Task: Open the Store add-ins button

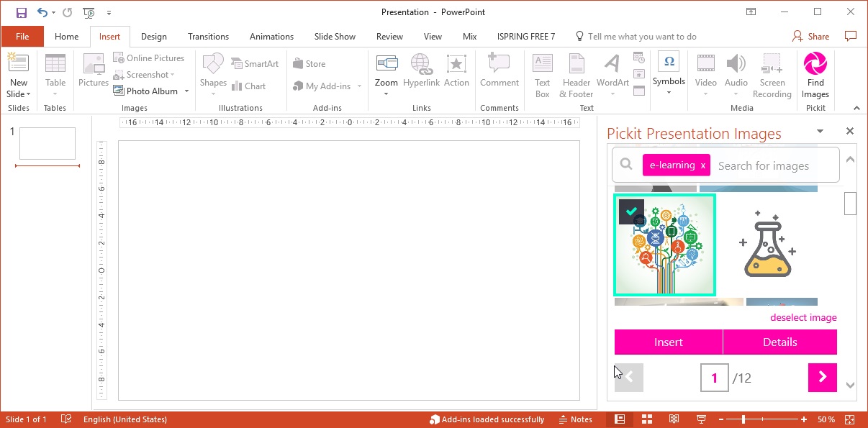Action: pos(309,64)
